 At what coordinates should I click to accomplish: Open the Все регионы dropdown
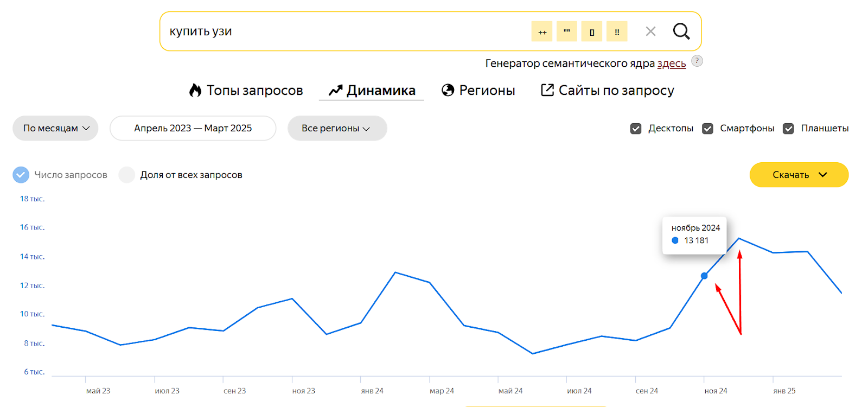pos(337,128)
